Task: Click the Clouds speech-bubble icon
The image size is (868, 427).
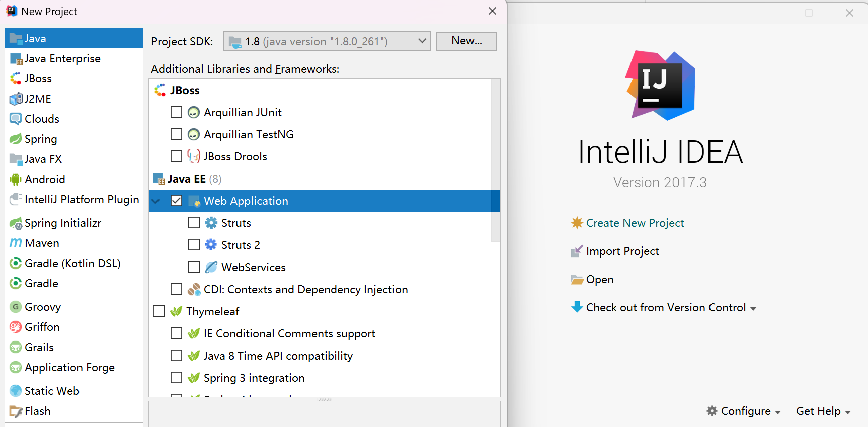Action: tap(16, 119)
